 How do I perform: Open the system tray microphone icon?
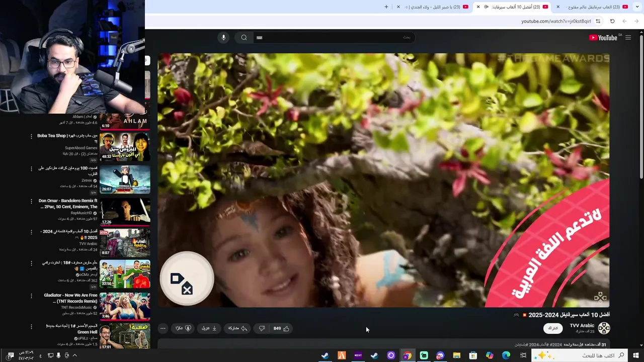tap(58, 355)
